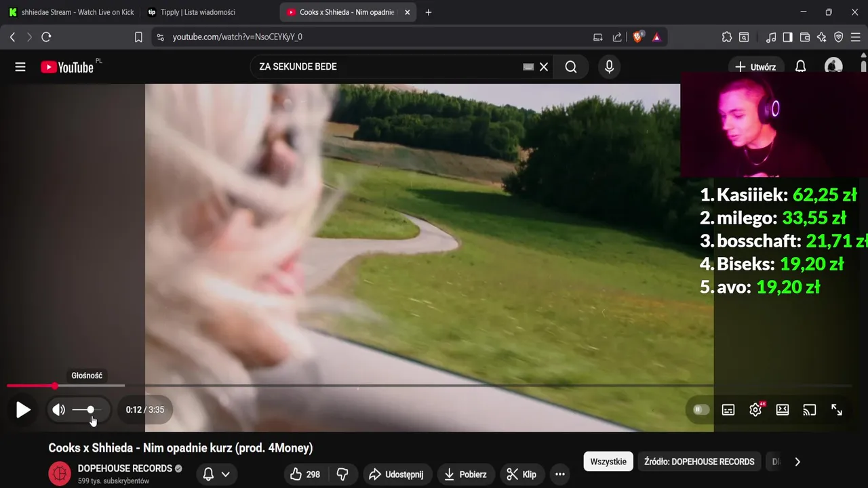Toggle autoplay switch in player
The height and width of the screenshot is (488, 868).
point(701,409)
